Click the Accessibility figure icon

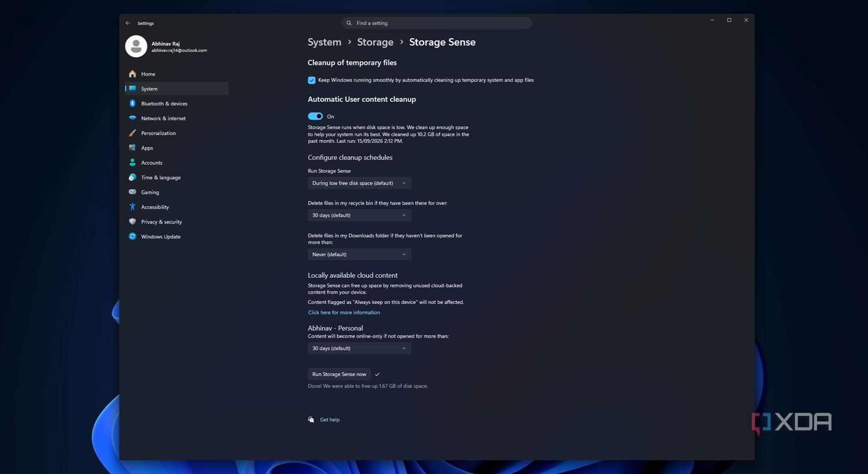[x=133, y=207]
